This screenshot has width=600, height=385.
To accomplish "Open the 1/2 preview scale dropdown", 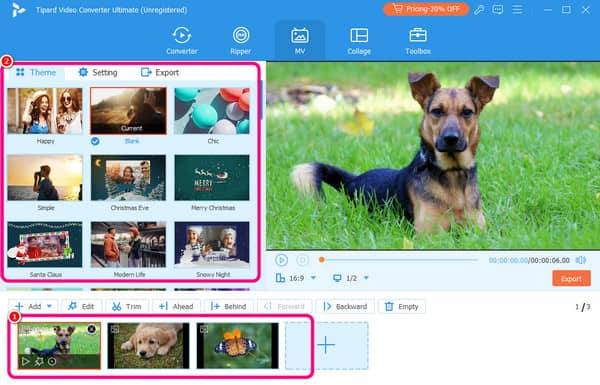I will point(351,278).
